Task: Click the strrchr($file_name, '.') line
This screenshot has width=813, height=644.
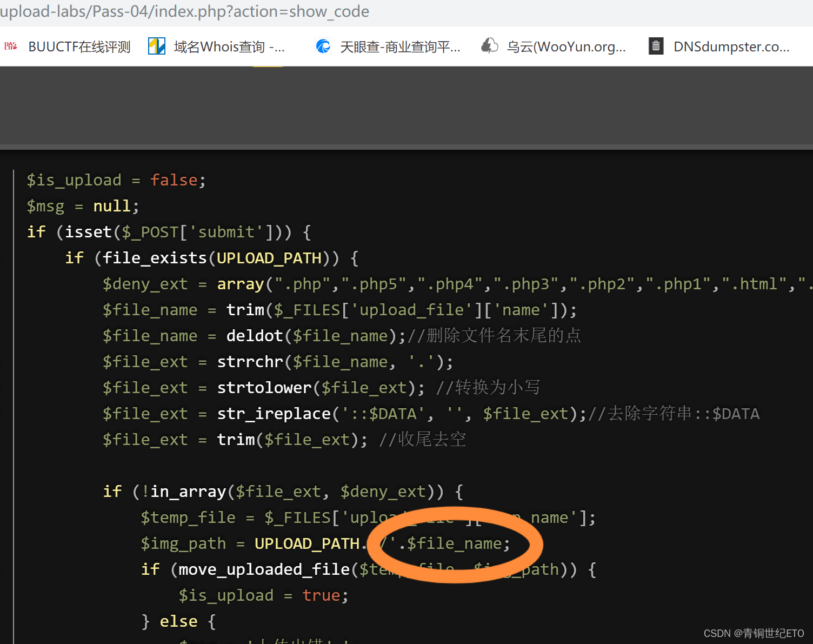Action: [278, 362]
